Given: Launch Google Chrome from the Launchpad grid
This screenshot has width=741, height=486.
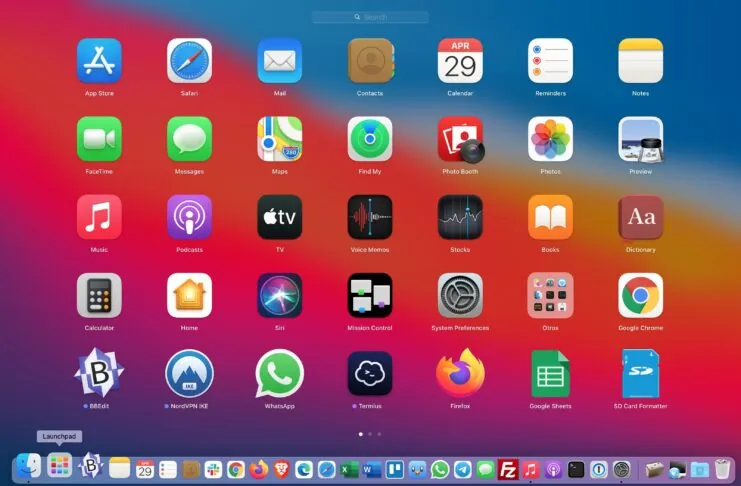Looking at the screenshot, I should tap(641, 295).
